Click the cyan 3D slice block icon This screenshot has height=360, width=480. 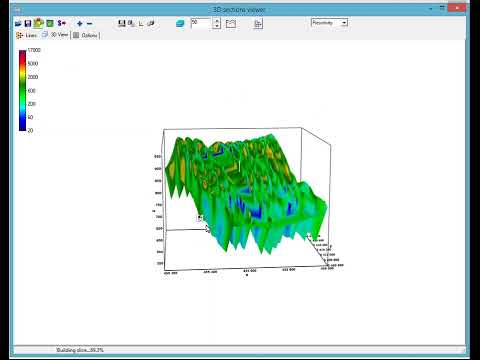tap(180, 23)
